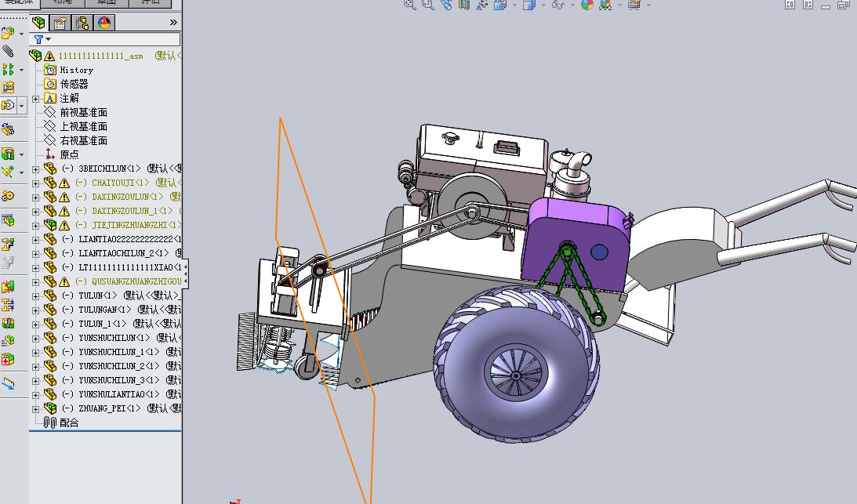Open the 配合 mates folder
The width and height of the screenshot is (857, 504).
tap(69, 423)
